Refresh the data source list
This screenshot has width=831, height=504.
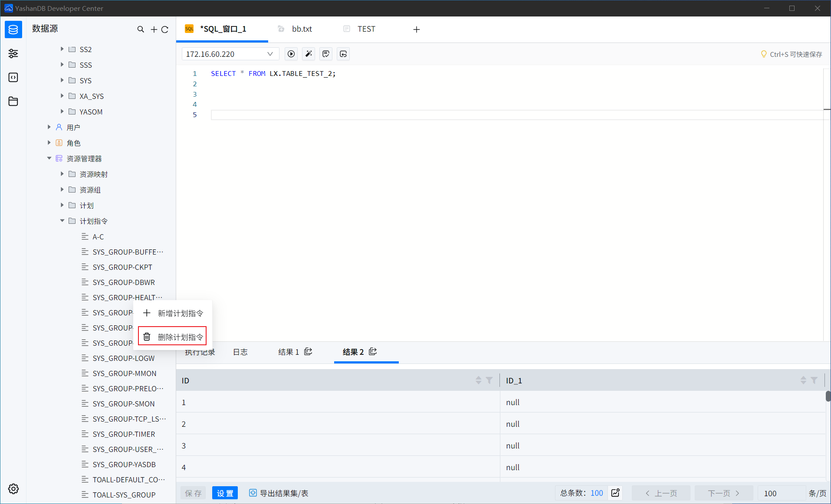[165, 29]
